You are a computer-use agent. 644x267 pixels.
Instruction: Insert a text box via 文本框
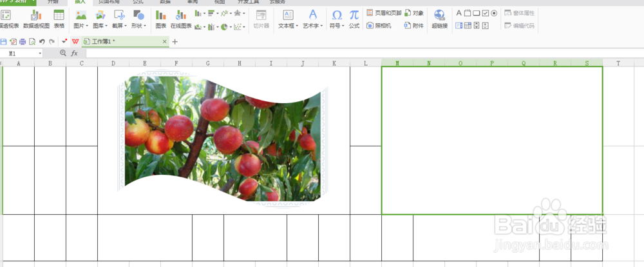[x=288, y=19]
